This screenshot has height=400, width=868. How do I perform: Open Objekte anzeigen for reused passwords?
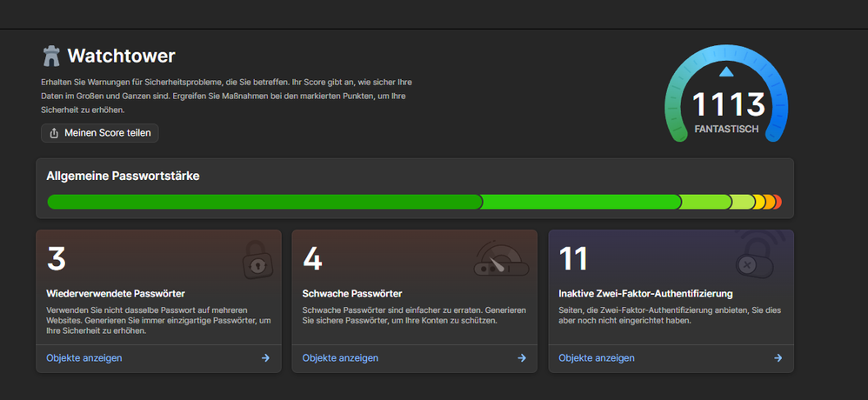(x=84, y=357)
